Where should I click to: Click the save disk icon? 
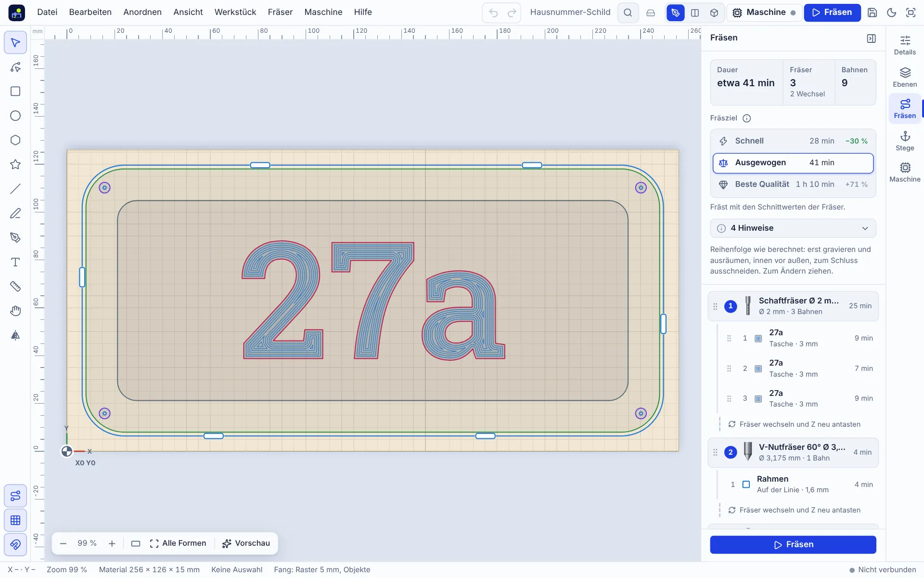873,13
